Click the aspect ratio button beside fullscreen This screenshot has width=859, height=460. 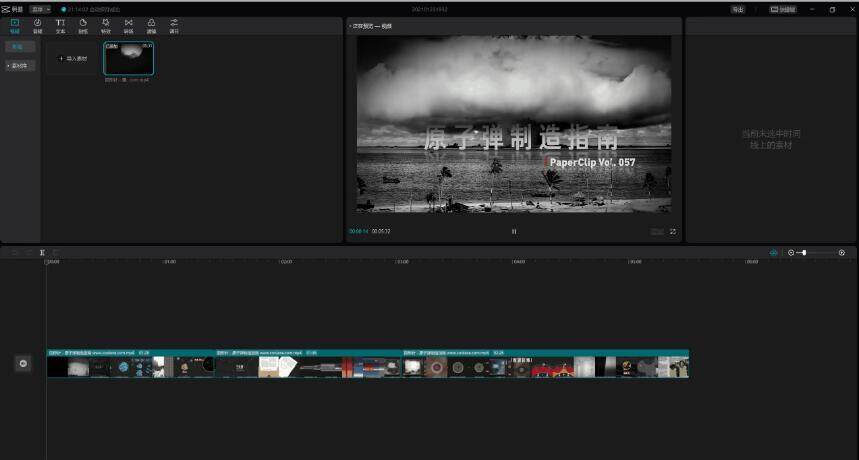(x=657, y=232)
